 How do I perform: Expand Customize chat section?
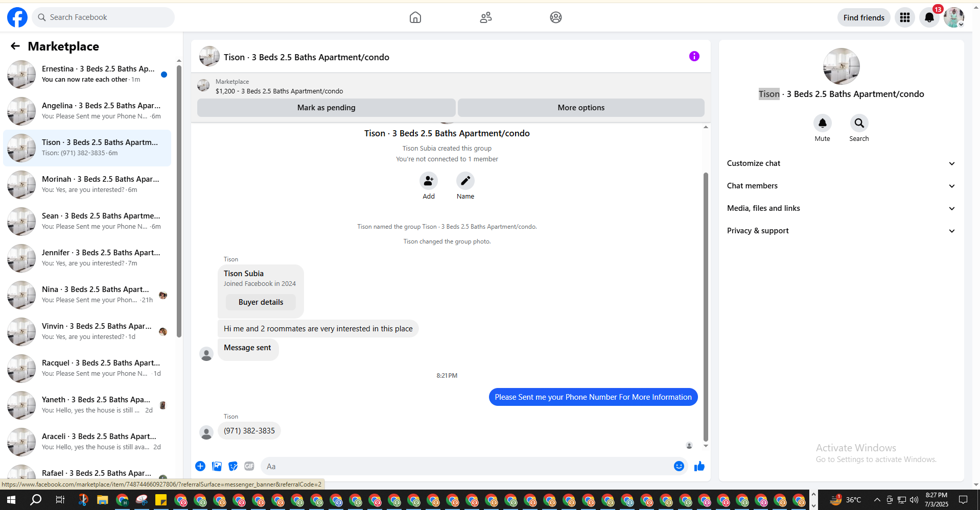tap(841, 163)
